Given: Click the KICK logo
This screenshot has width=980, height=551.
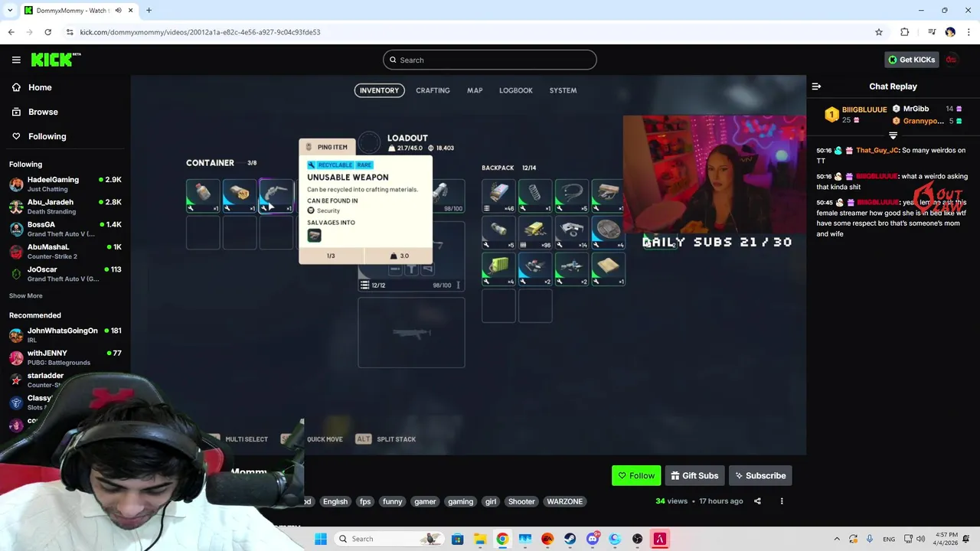Looking at the screenshot, I should [x=56, y=60].
